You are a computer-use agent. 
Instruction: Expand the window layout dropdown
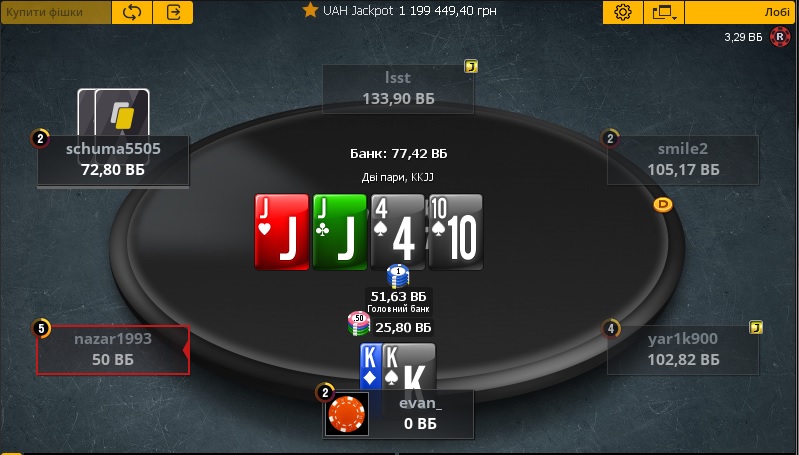[664, 12]
